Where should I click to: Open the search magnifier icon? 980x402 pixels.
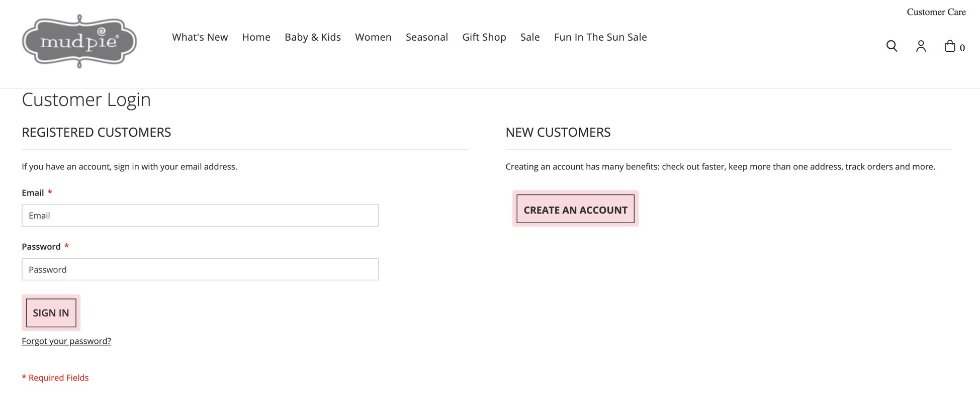coord(892,46)
